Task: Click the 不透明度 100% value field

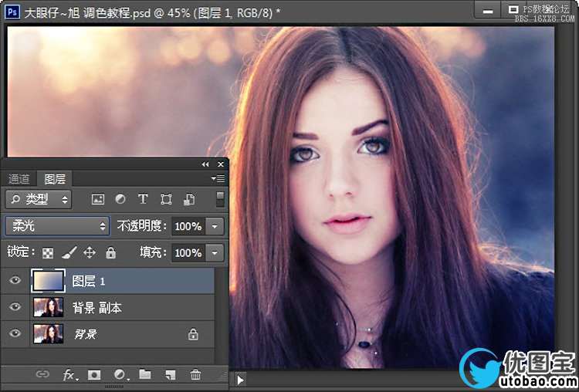Action: [x=188, y=226]
